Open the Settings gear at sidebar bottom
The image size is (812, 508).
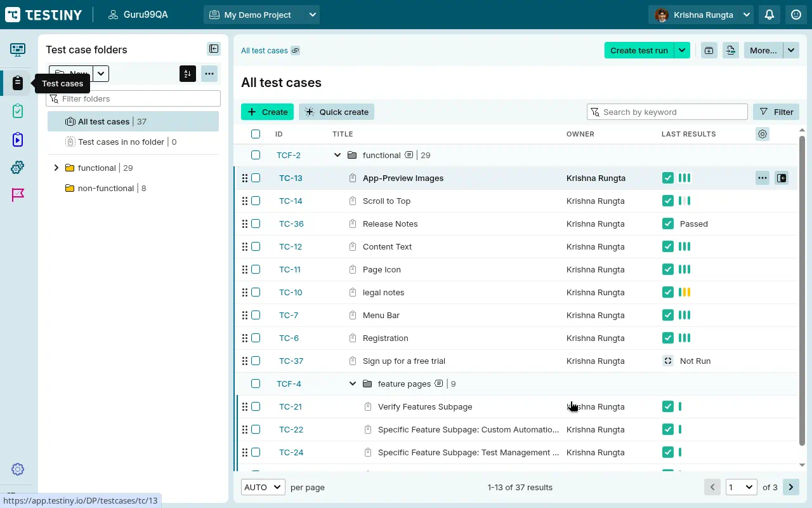[18, 469]
